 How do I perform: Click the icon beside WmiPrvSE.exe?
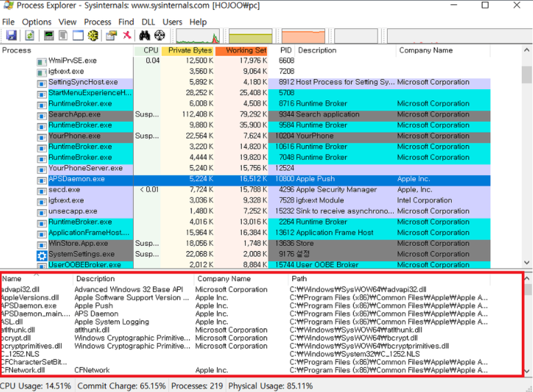[x=42, y=62]
